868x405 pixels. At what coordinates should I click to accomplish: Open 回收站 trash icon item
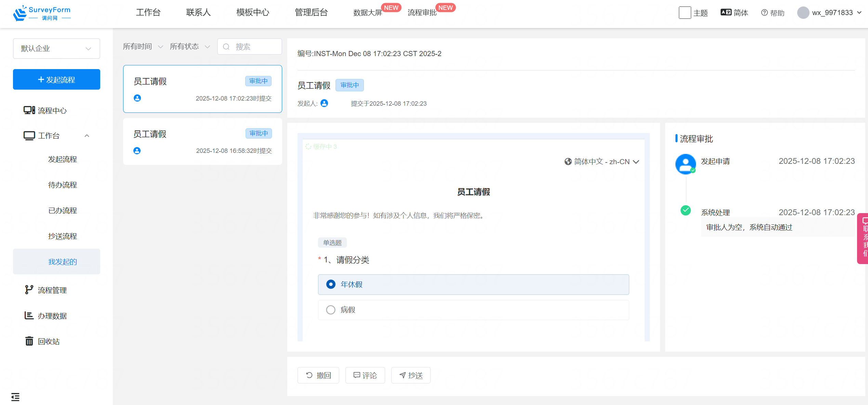[29, 341]
